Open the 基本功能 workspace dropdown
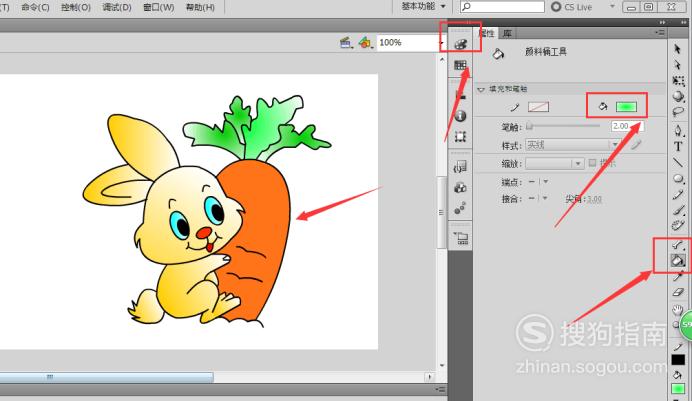This screenshot has height=401, width=692. pos(424,6)
